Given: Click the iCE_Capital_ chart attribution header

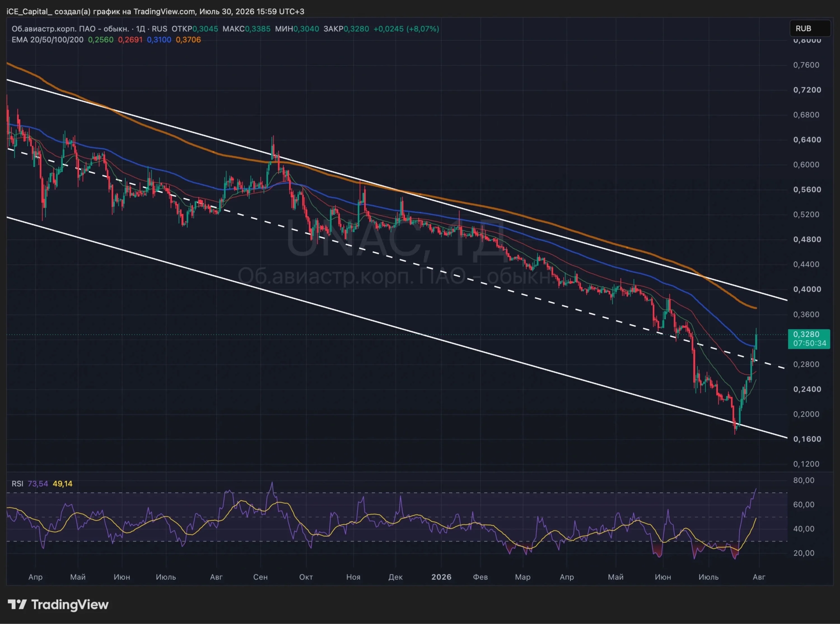Looking at the screenshot, I should coord(155,11).
